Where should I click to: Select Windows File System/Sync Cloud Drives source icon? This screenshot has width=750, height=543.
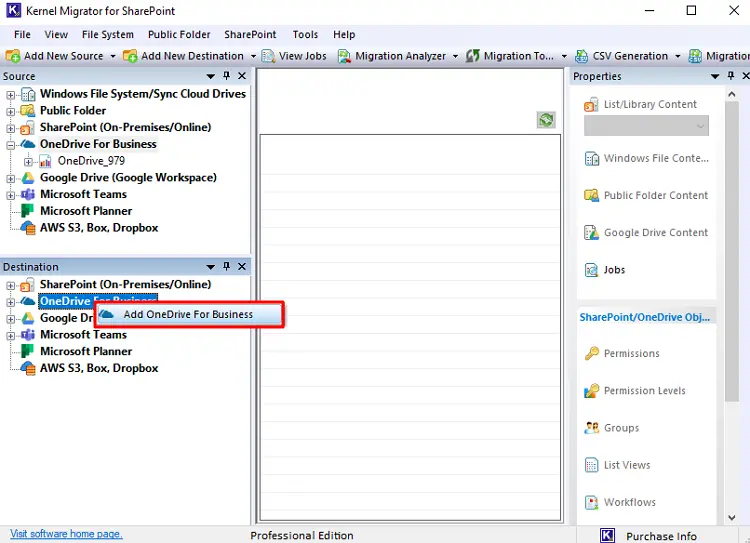click(28, 94)
